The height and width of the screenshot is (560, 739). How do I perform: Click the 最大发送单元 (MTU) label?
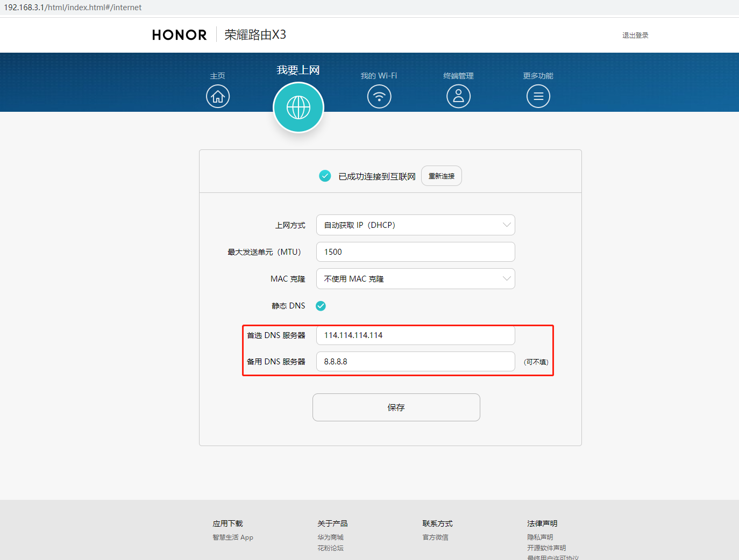pos(264,252)
